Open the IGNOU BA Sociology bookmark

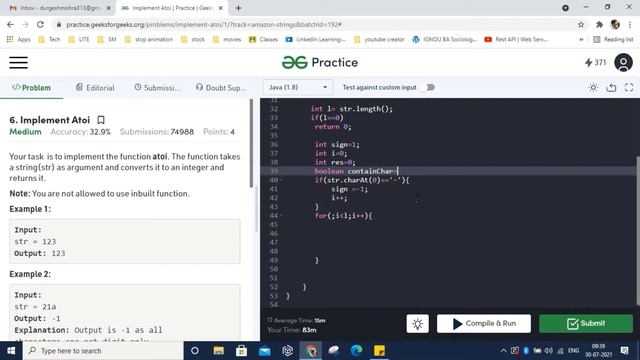point(444,40)
